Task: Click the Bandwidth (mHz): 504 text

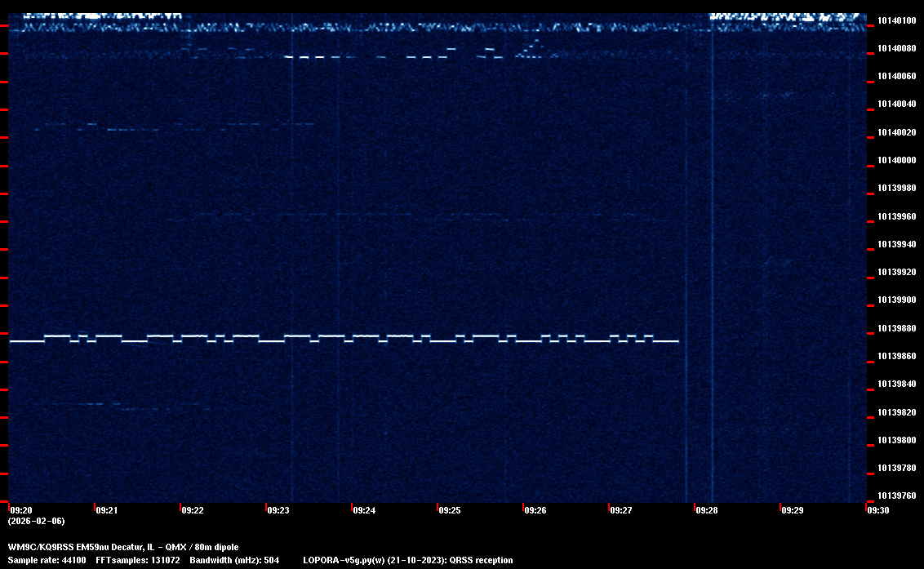Action: pyautogui.click(x=235, y=560)
